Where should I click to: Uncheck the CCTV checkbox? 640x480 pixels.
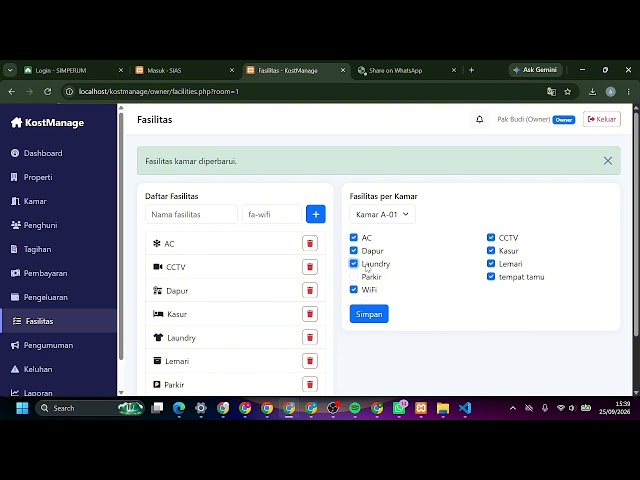(x=491, y=237)
